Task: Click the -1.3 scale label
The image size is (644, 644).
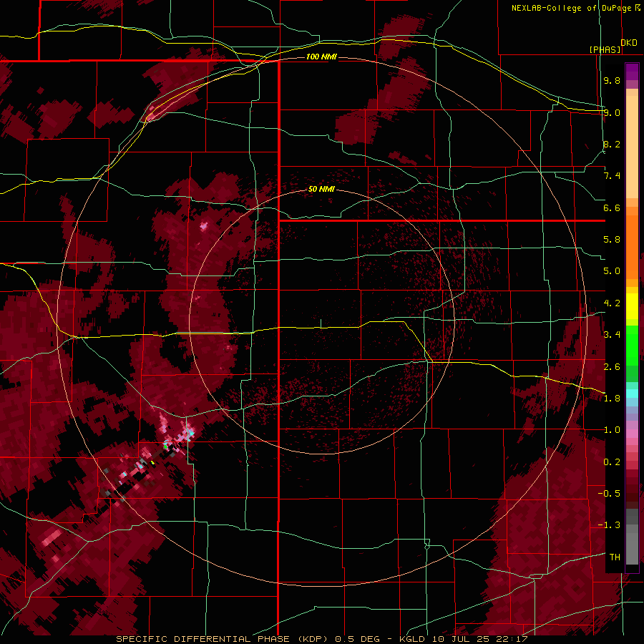Action: (609, 525)
